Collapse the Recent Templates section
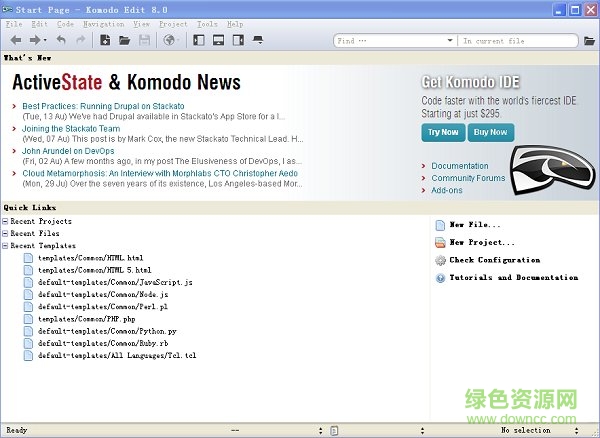Viewport: 600px width, 438px height. 6,245
